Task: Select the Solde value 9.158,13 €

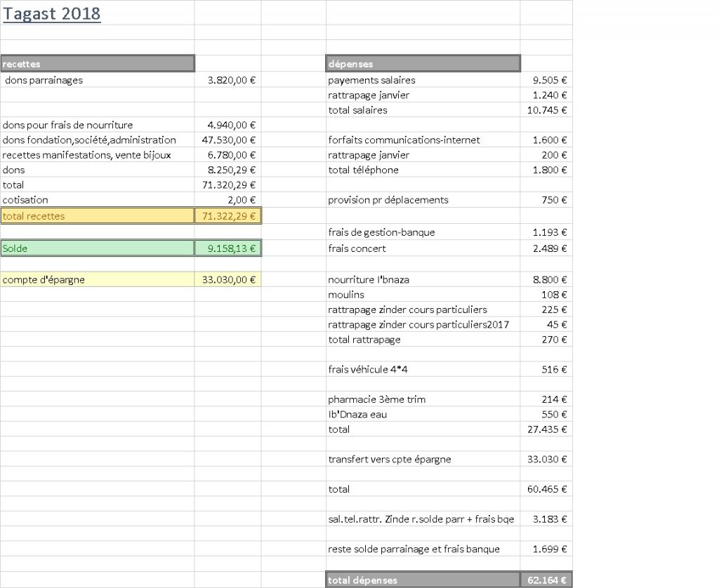Action: click(x=228, y=248)
